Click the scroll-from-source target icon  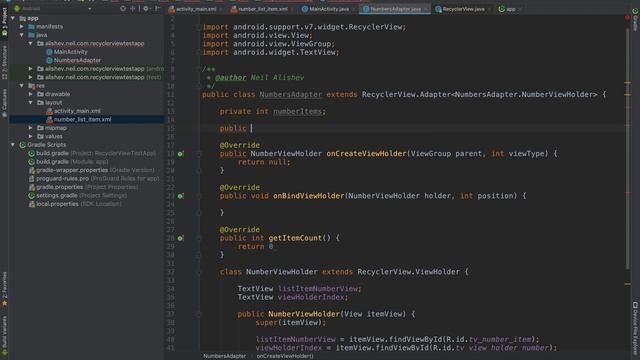123,8
